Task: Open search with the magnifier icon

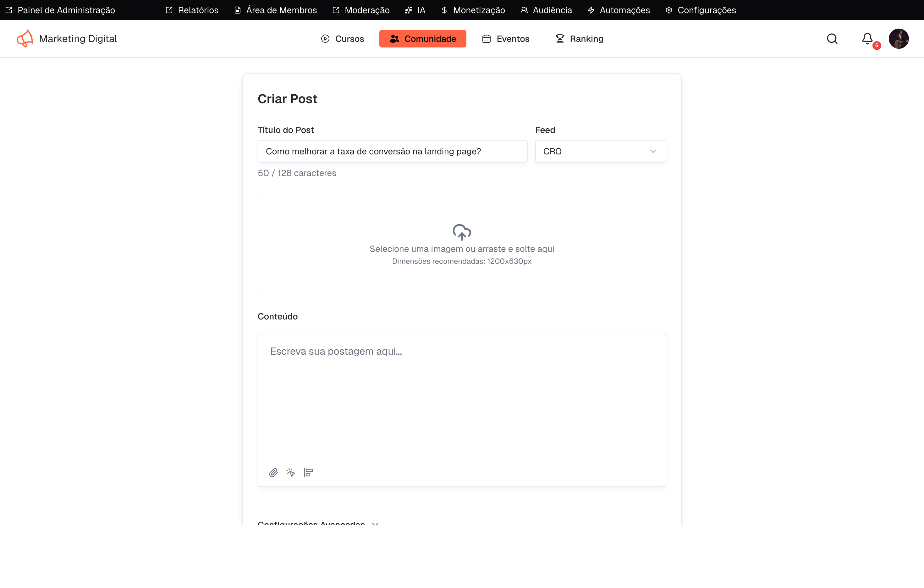Action: (x=832, y=39)
